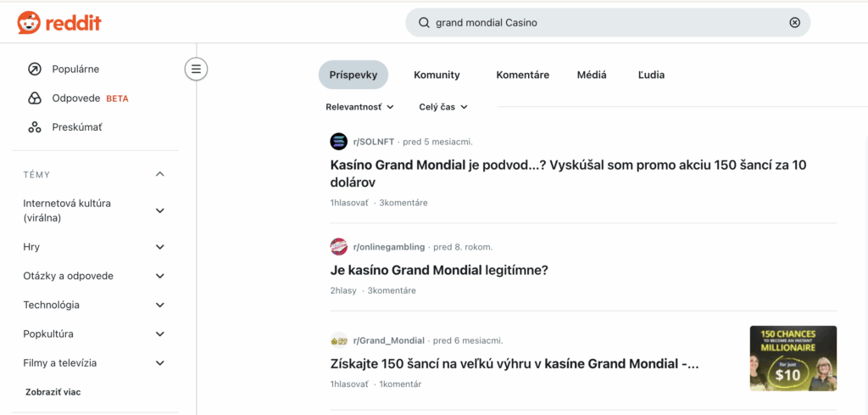Open r/SOLNFT community avatar
Screen dimensions: 868x415
pos(339,142)
